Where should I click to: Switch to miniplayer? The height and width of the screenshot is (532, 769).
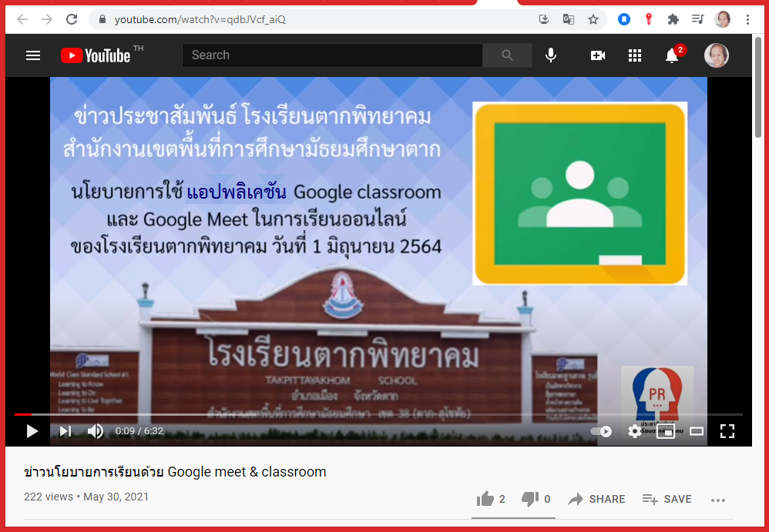pos(665,431)
